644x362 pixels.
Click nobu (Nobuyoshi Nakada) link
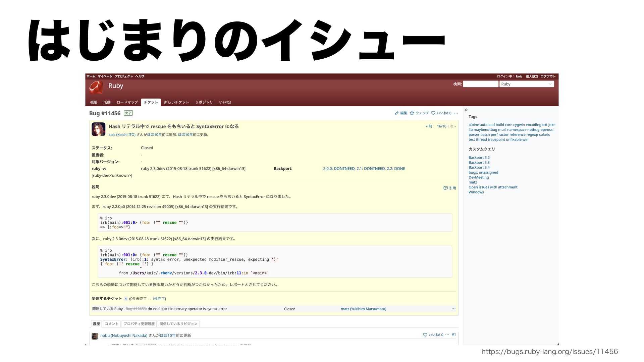[124, 336]
